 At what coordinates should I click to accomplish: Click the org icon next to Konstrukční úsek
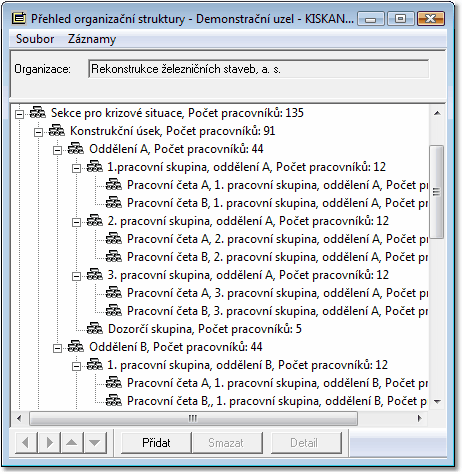tap(57, 131)
